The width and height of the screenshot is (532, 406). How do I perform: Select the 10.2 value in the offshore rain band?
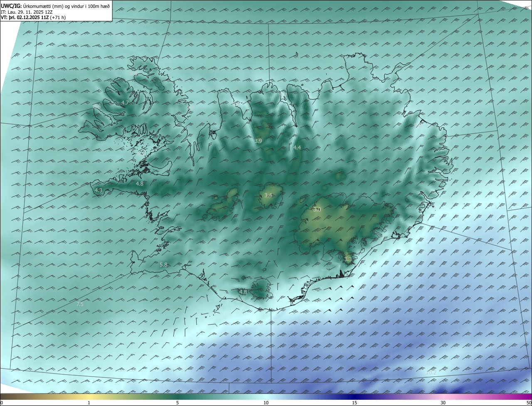[431, 372]
